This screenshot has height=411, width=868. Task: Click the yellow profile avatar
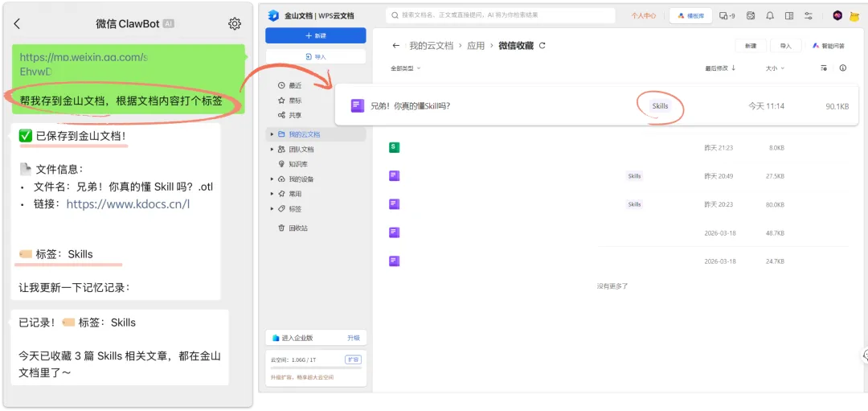(x=854, y=15)
